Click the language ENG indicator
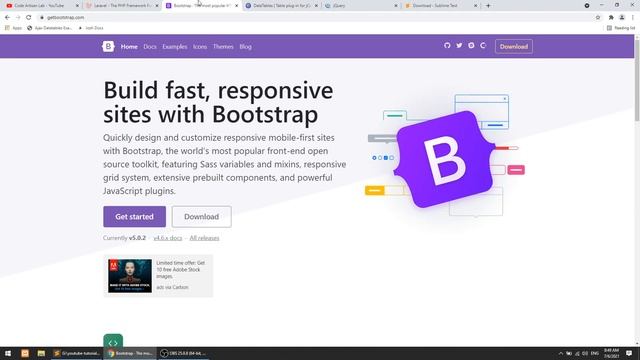 pyautogui.click(x=595, y=353)
